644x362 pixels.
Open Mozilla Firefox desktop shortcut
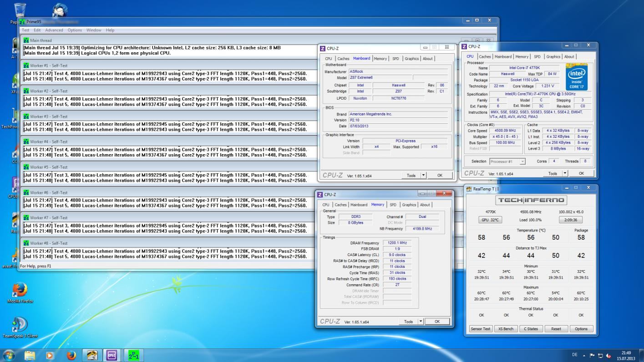pos(20,293)
